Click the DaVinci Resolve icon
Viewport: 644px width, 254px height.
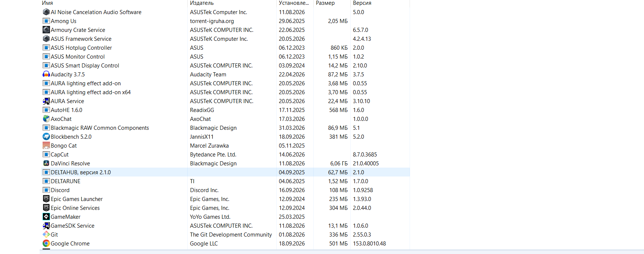(x=46, y=163)
